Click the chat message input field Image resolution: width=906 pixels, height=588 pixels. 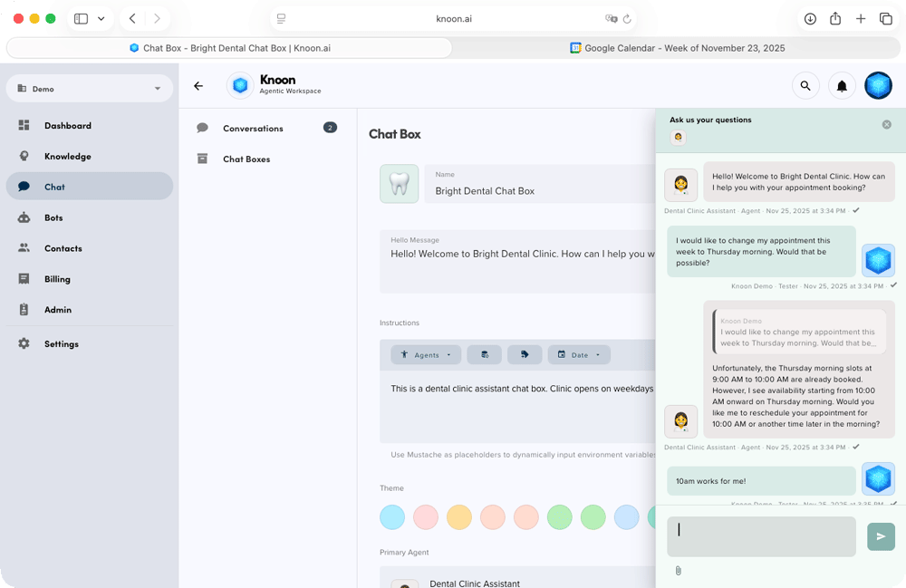[x=761, y=536]
